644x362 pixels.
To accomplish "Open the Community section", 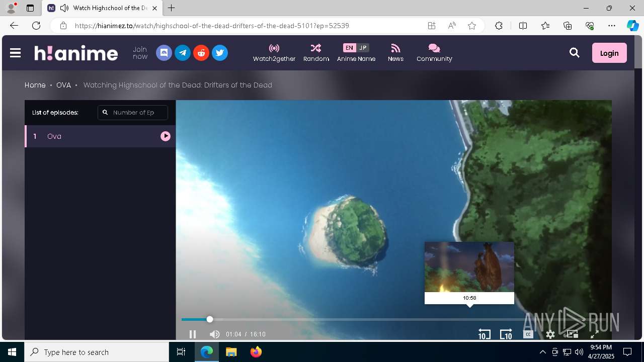I will point(434,53).
